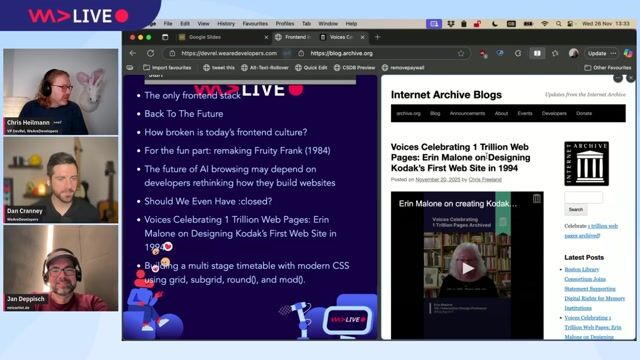Run the removepaywall bookmarklet
The image size is (640, 360).
point(403,68)
